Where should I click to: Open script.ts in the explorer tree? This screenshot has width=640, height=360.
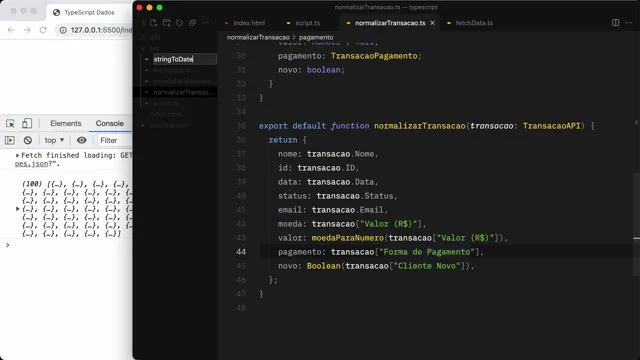pos(165,103)
